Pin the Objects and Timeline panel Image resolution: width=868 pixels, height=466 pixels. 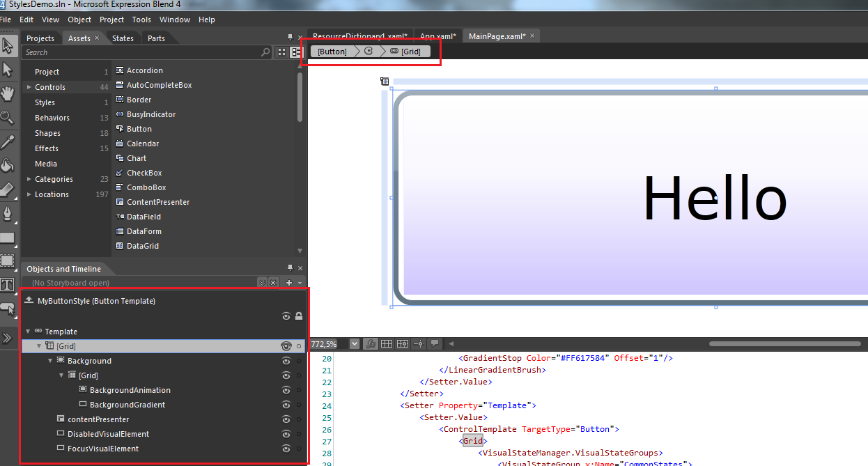click(290, 268)
